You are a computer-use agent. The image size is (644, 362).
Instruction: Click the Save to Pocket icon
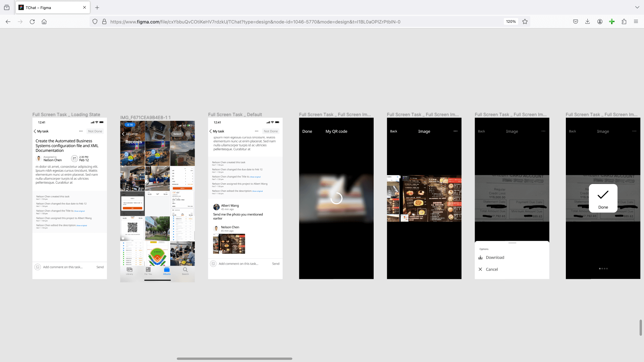(575, 22)
